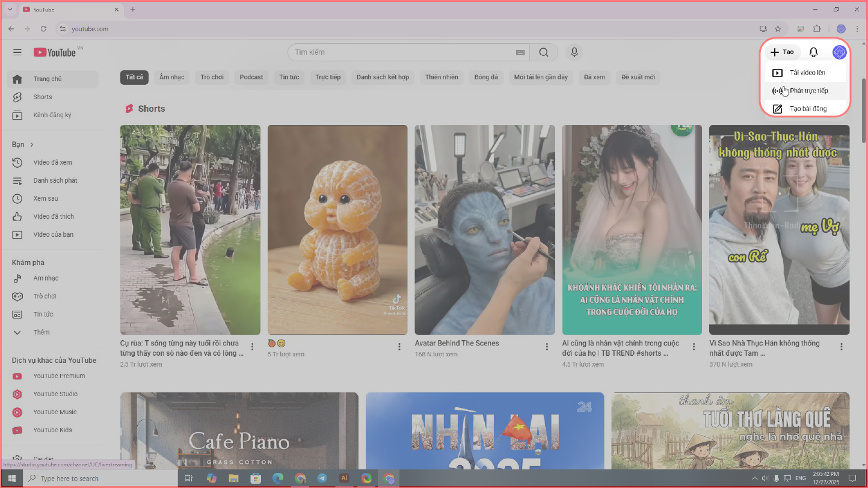The image size is (868, 488).
Task: Open the account avatar menu
Action: point(839,52)
